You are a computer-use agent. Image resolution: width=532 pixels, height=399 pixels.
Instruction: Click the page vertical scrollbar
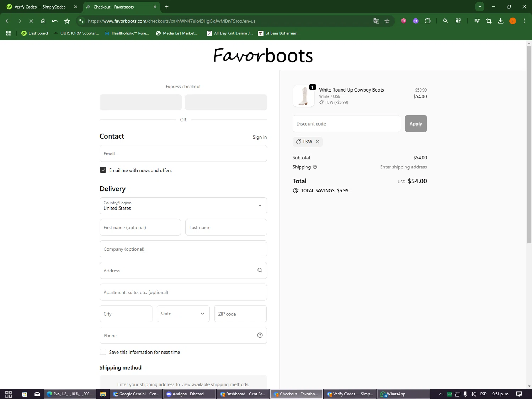[529, 144]
